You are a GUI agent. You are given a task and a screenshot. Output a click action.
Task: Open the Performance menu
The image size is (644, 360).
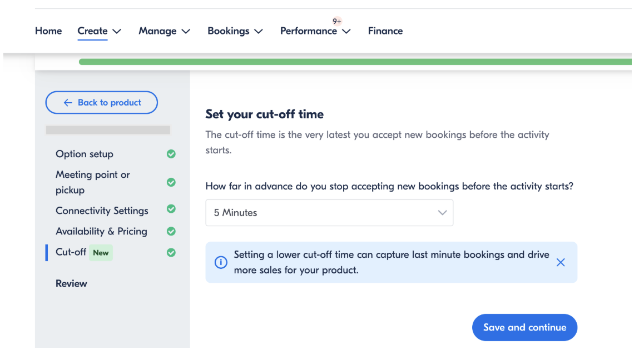[315, 31]
